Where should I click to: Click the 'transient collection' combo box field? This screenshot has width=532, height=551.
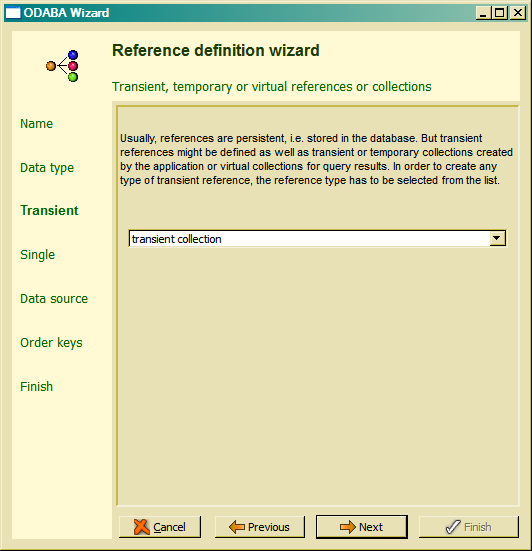click(x=317, y=239)
